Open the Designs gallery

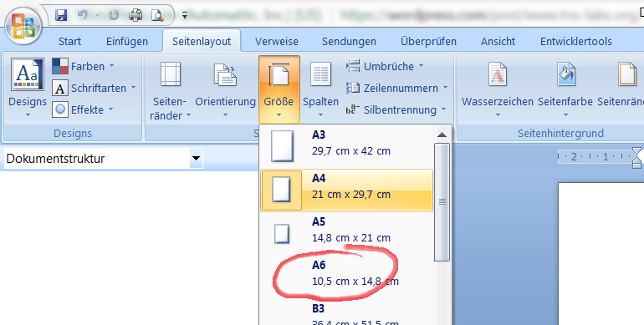coord(28,88)
